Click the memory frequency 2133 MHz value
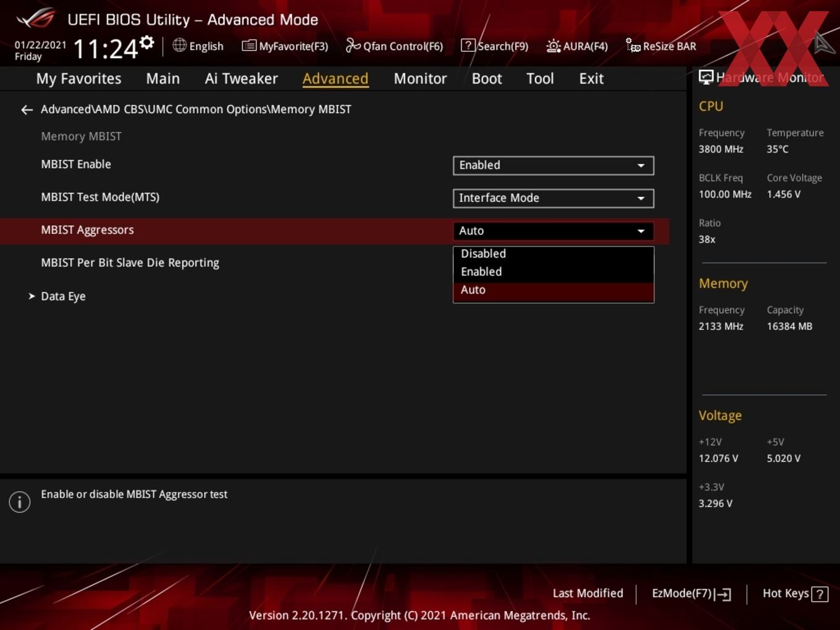Screen dimensions: 840x630 [x=721, y=327]
